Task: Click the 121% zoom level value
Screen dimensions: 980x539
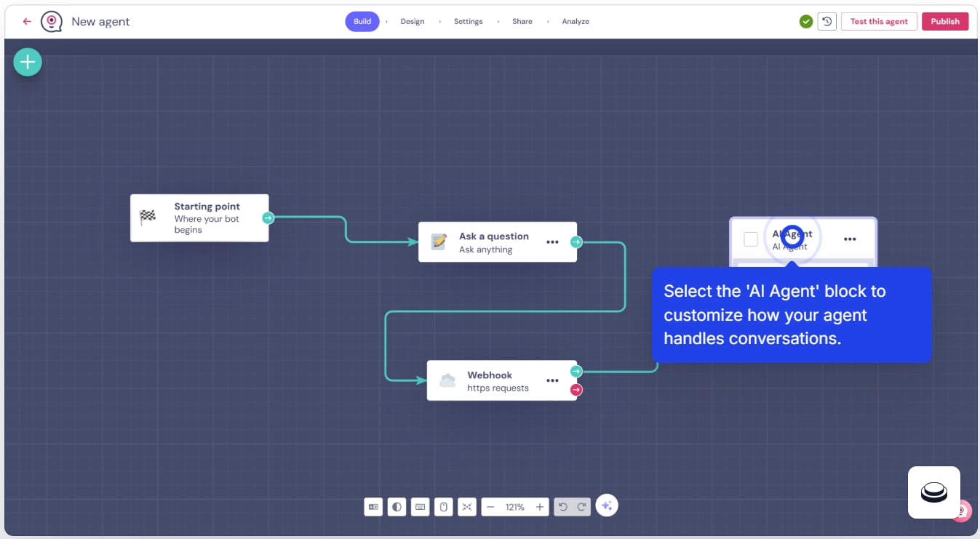Action: click(515, 507)
